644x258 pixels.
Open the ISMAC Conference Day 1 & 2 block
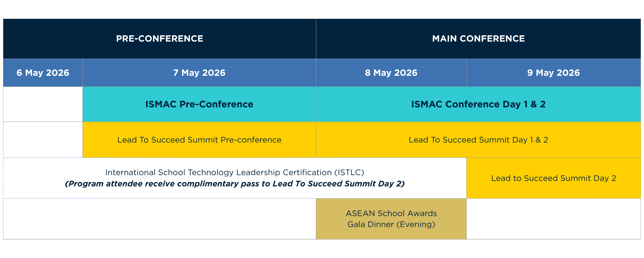[478, 104]
